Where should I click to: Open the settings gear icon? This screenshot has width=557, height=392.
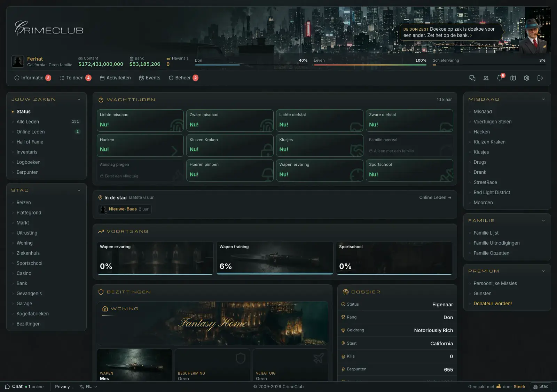click(x=527, y=78)
